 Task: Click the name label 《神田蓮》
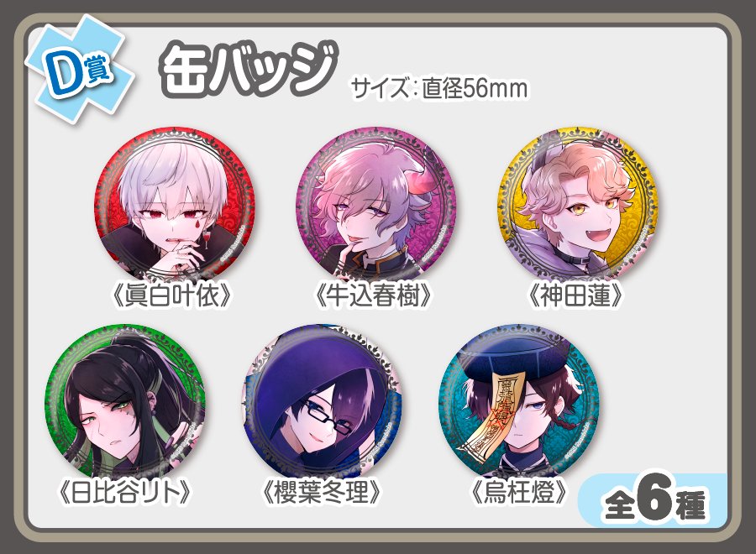click(x=575, y=295)
